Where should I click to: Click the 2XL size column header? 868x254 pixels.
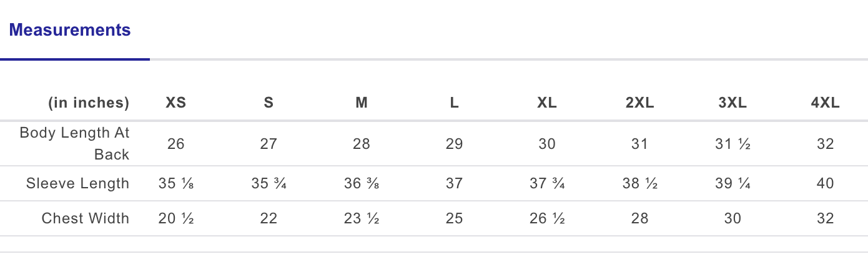coord(640,103)
